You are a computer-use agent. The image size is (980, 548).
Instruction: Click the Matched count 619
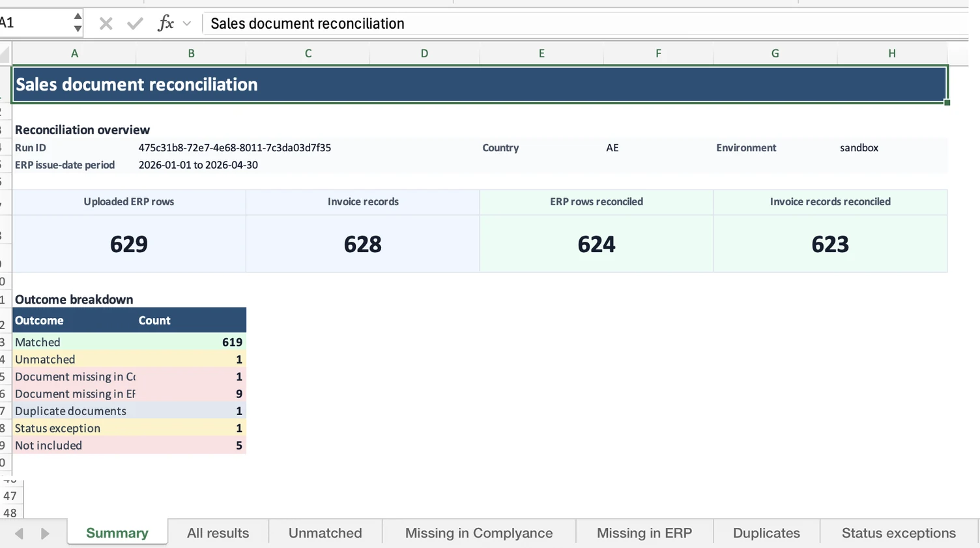pyautogui.click(x=232, y=342)
